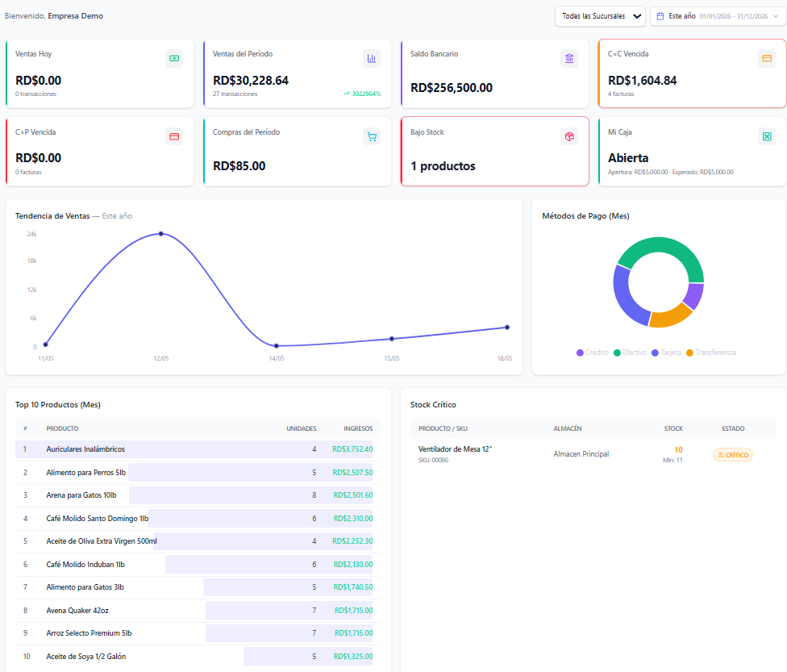Click the PRODUCTO column header in Top 10 table
This screenshot has height=672, width=787.
pos(62,428)
